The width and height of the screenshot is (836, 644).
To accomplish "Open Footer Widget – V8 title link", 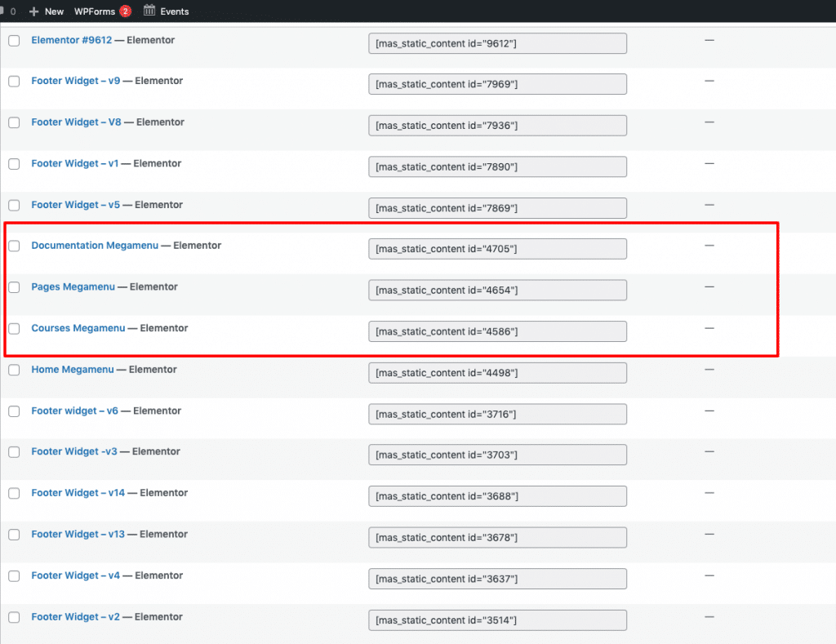I will 76,122.
